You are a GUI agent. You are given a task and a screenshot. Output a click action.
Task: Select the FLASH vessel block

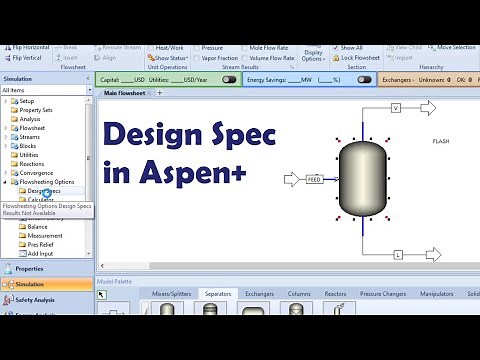[363, 178]
